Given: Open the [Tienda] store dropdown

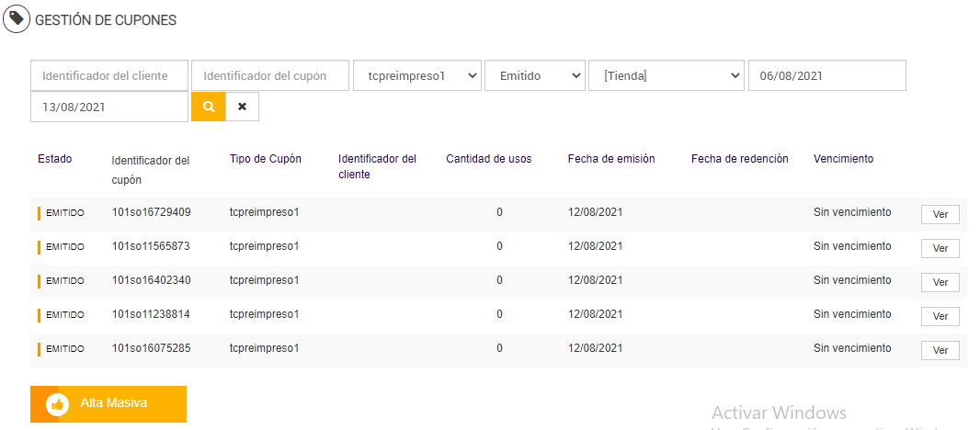Looking at the screenshot, I should pyautogui.click(x=666, y=76).
